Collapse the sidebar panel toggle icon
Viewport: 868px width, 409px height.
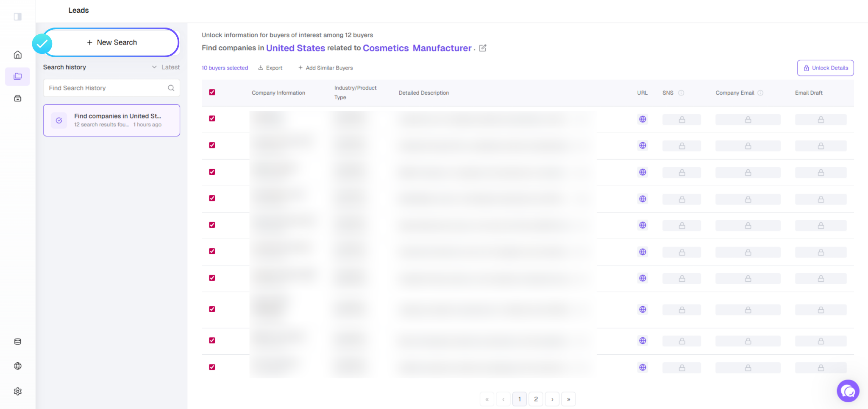18,17
